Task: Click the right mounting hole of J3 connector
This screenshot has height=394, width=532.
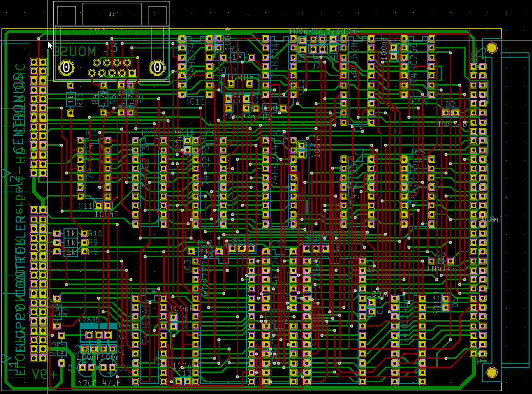Action: [x=157, y=67]
